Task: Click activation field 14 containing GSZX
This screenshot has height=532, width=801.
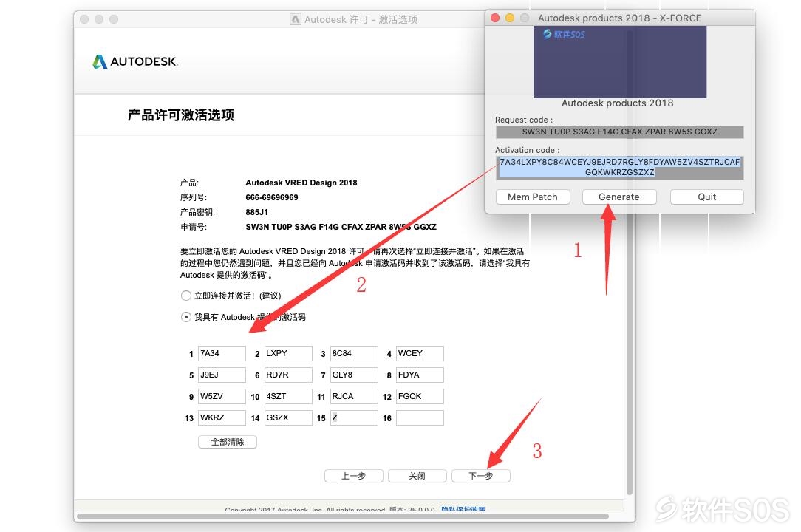Action: coord(288,417)
